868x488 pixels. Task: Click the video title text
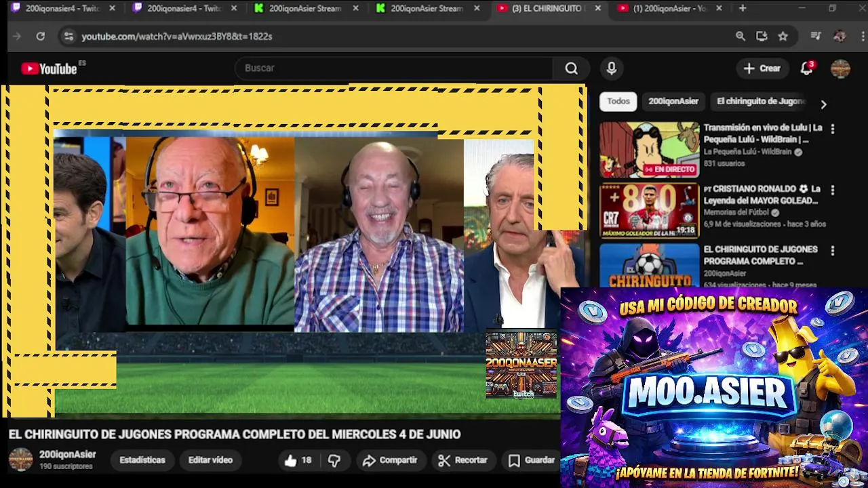[x=235, y=434]
